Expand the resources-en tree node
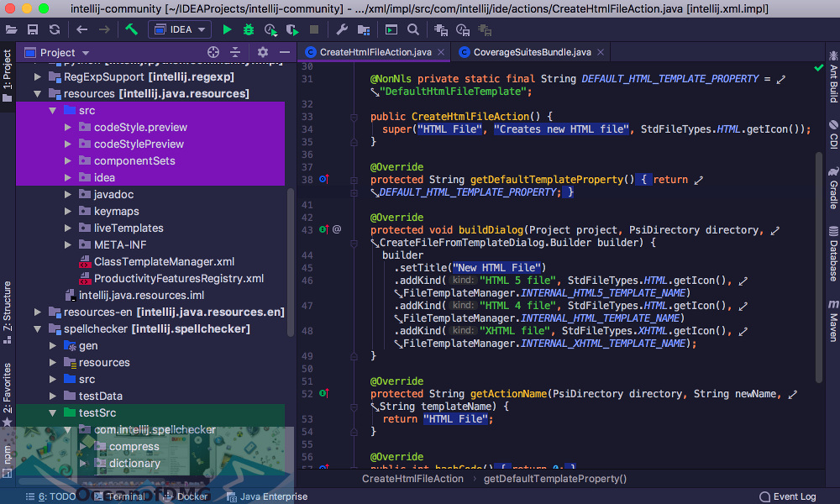Viewport: 840px width, 504px height. click(37, 312)
